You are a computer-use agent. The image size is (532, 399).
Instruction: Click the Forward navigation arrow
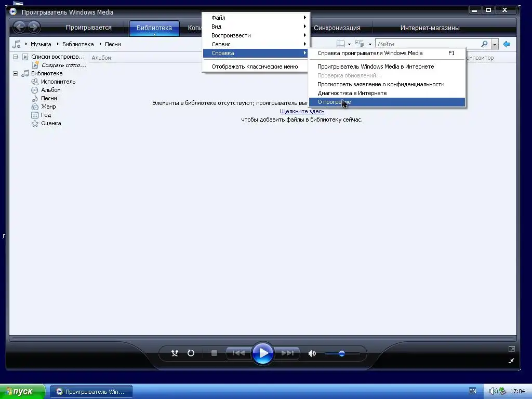(34, 27)
